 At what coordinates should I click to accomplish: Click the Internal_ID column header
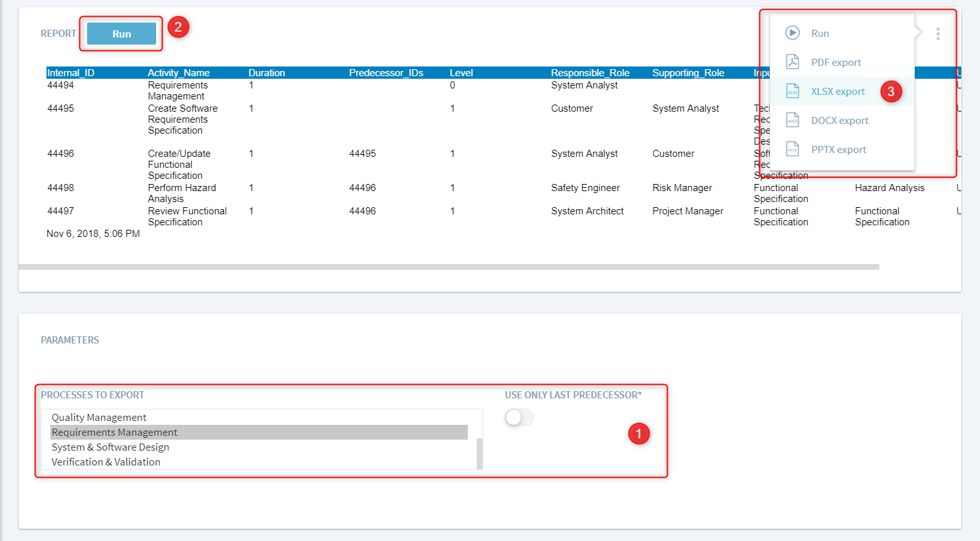coord(71,73)
